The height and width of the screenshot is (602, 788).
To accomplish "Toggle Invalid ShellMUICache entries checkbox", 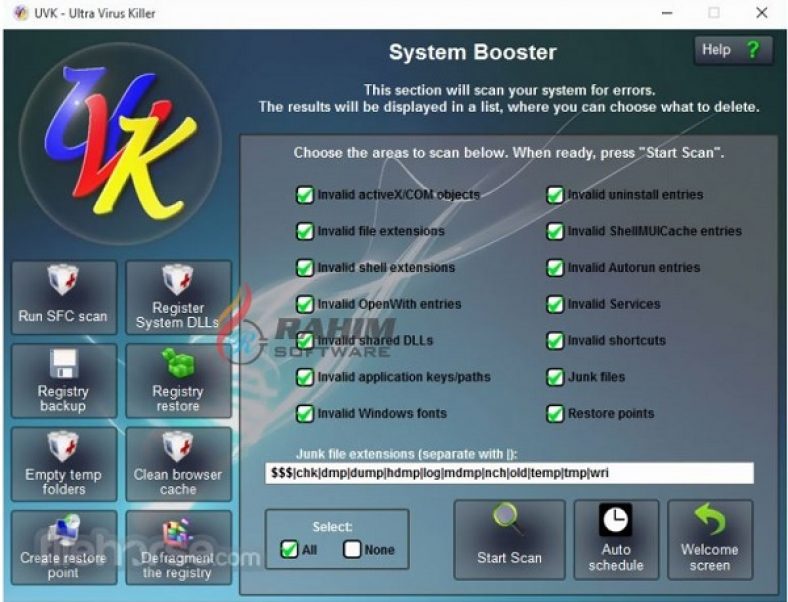I will pos(555,231).
